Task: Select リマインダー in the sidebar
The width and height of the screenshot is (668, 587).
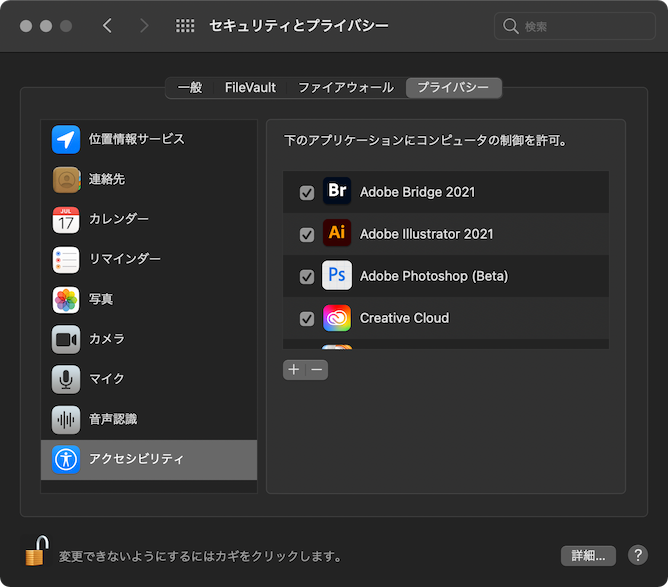Action: (x=149, y=259)
